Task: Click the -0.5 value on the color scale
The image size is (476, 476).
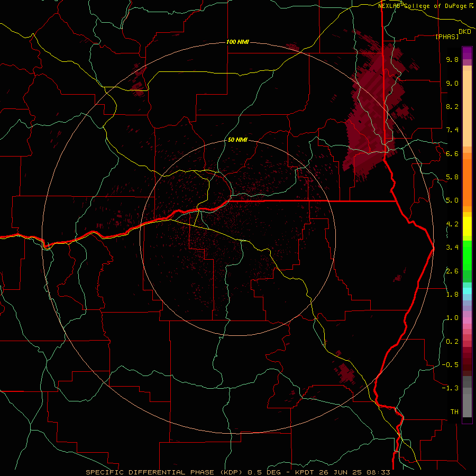Action: click(x=450, y=365)
